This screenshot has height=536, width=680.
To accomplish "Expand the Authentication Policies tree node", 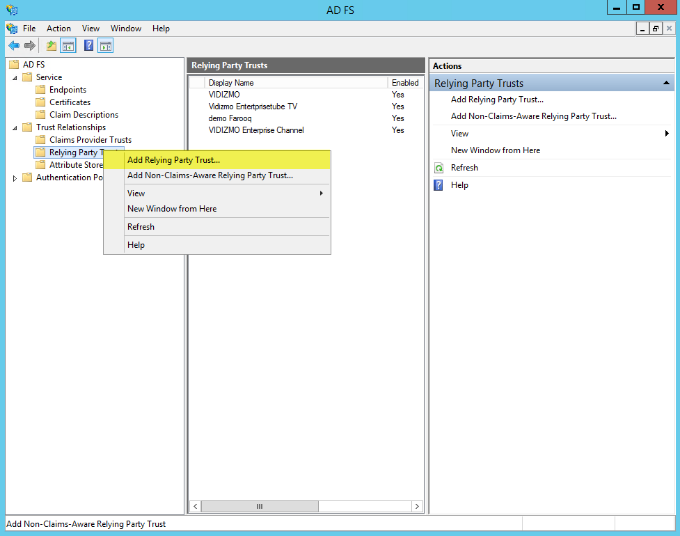I will [x=15, y=178].
